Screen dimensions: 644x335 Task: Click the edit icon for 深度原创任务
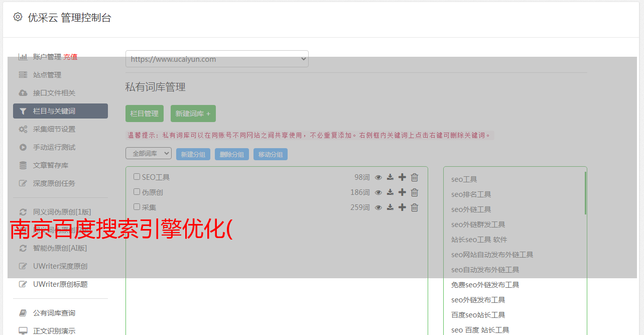[x=23, y=183]
